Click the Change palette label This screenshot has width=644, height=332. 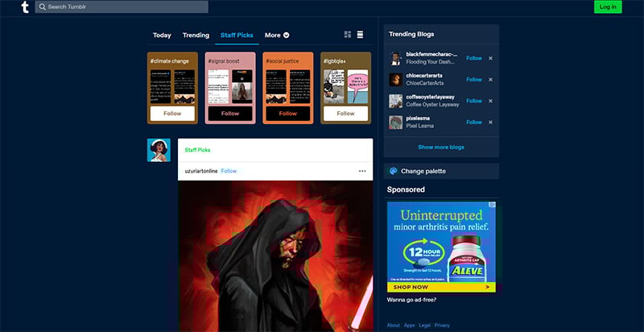tap(423, 172)
